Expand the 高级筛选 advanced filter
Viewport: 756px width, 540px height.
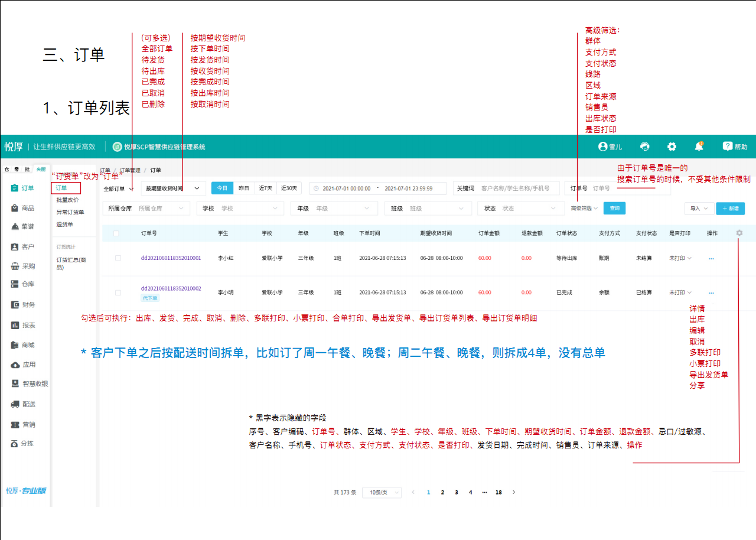pyautogui.click(x=584, y=209)
